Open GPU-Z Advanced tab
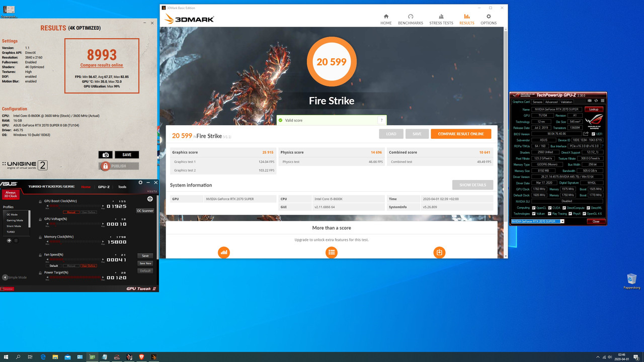 click(551, 102)
